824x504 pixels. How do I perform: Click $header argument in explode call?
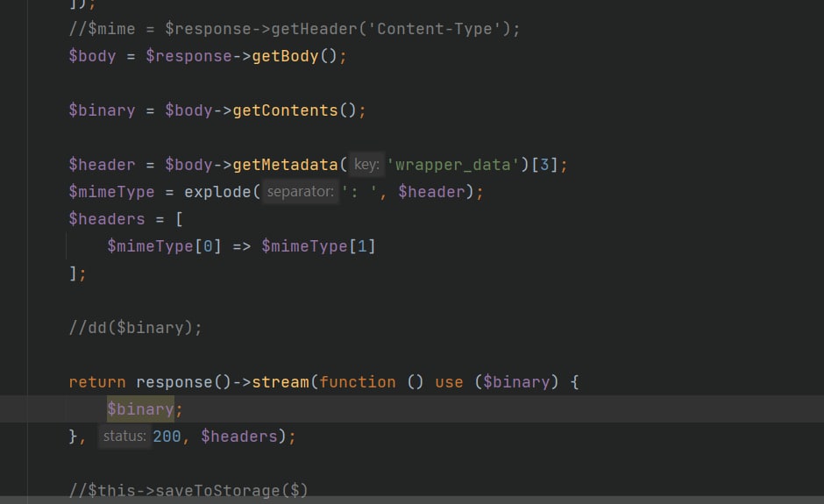(x=431, y=192)
